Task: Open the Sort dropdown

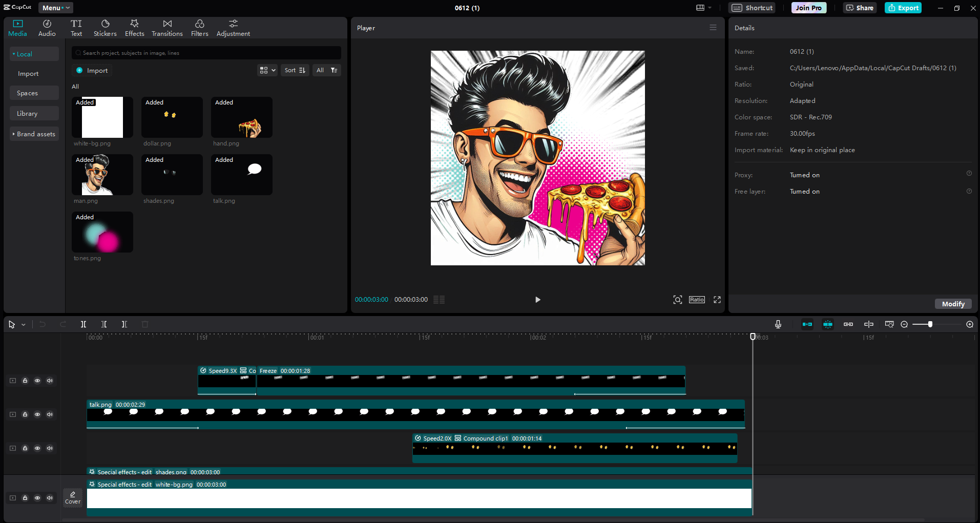Action: [295, 70]
